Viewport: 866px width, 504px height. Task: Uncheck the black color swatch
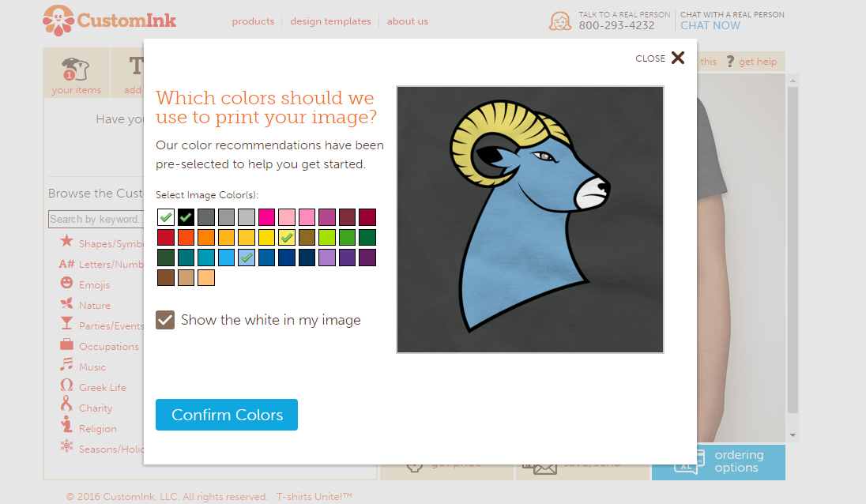pyautogui.click(x=186, y=217)
